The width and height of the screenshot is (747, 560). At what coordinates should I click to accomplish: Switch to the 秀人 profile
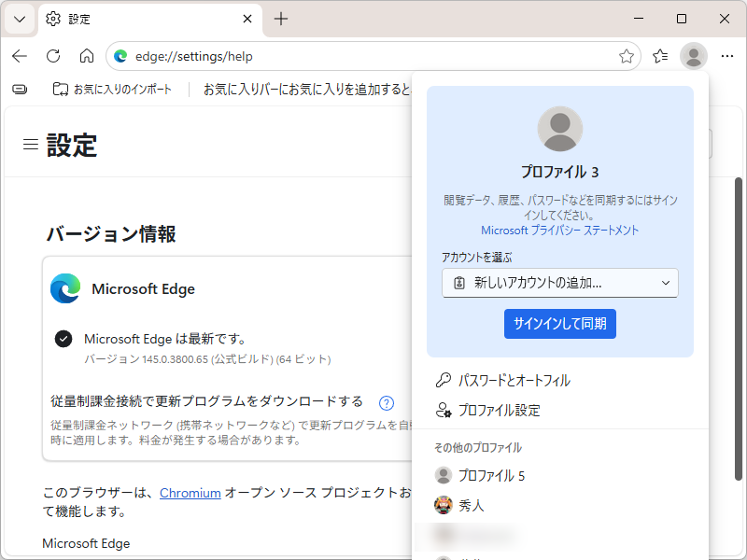pos(485,505)
